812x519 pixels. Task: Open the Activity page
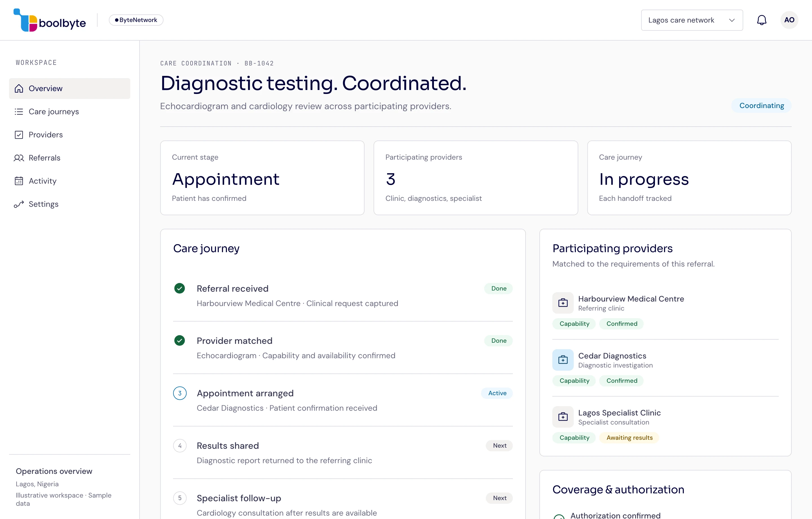click(x=69, y=181)
